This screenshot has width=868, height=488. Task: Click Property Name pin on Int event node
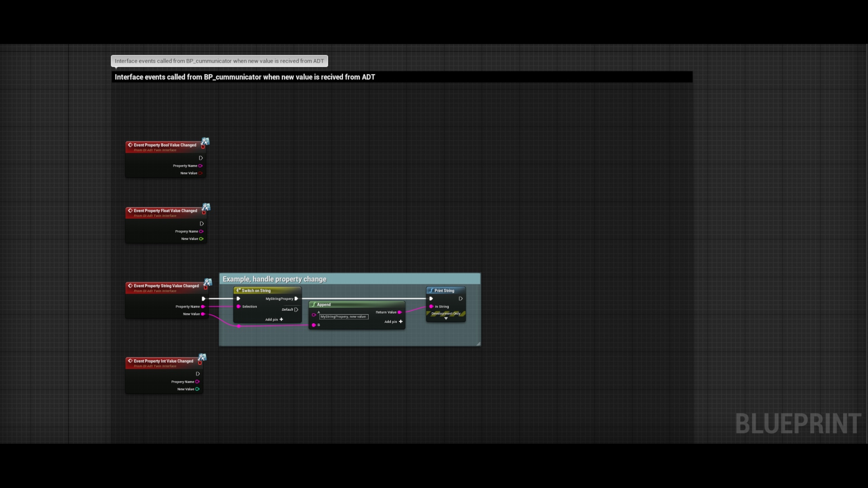(198, 382)
